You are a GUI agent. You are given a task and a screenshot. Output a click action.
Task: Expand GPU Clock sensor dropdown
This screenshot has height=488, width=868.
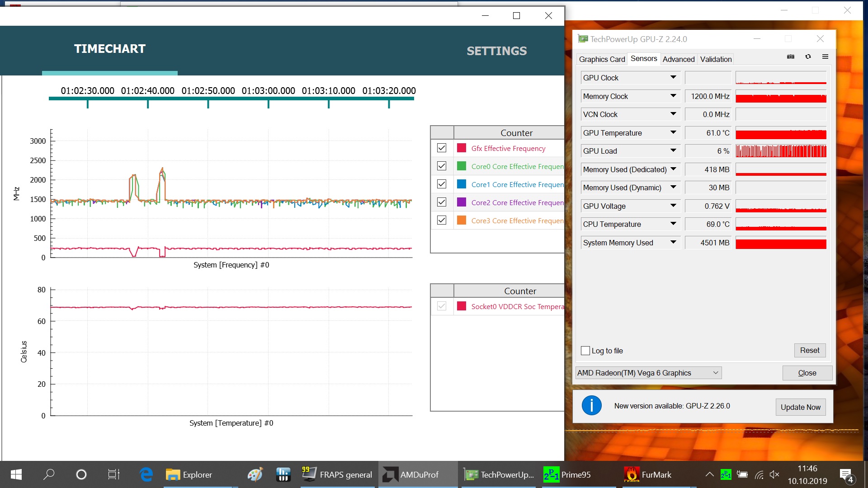pyautogui.click(x=673, y=78)
